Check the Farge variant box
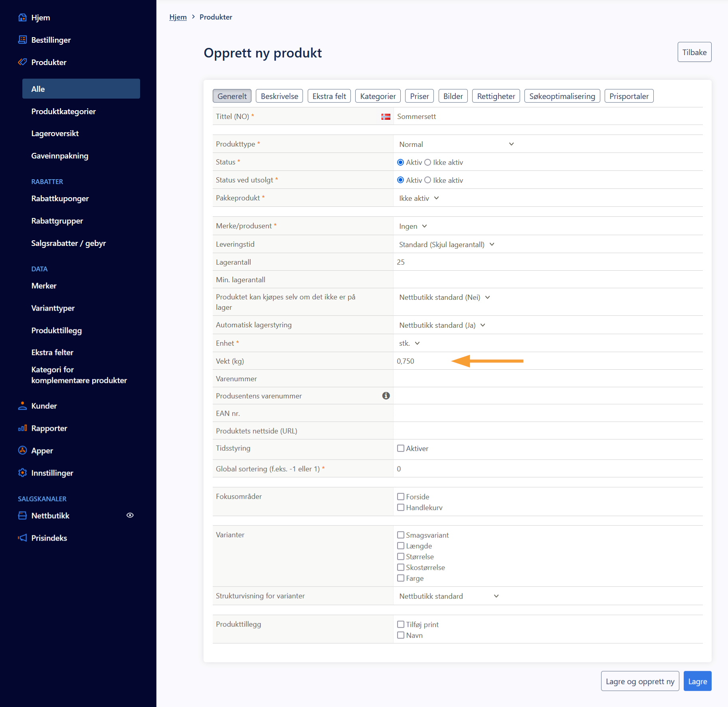 point(401,578)
